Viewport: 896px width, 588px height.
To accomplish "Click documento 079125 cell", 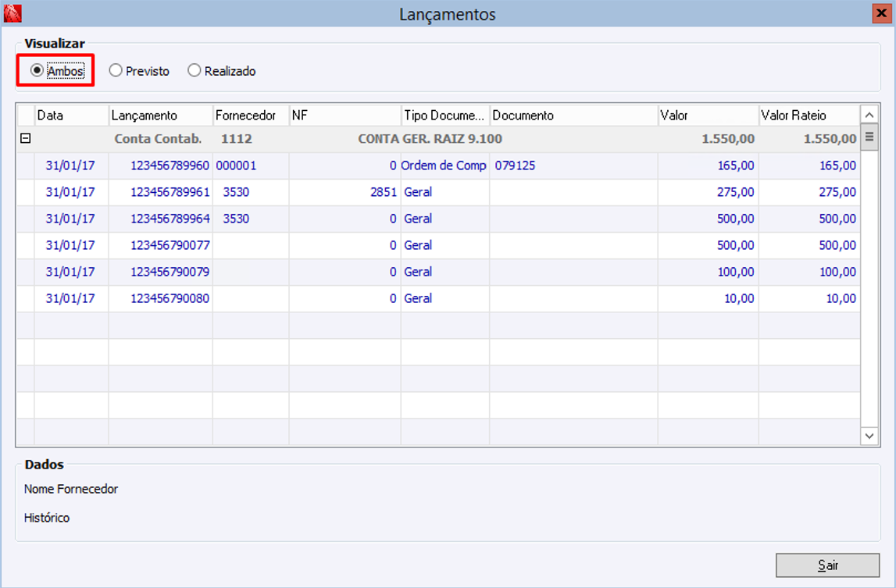I will tap(573, 166).
